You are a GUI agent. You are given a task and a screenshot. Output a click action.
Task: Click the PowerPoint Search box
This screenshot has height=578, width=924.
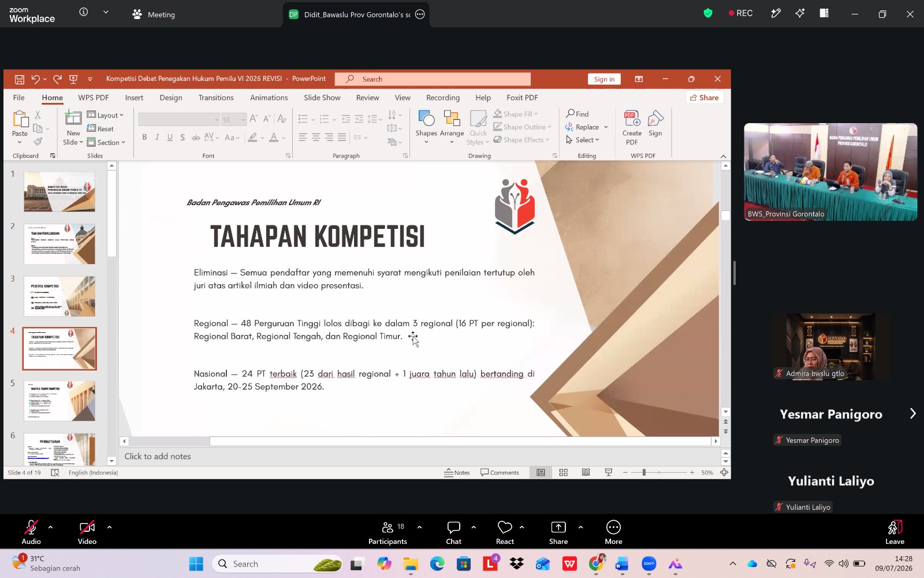[x=433, y=79]
